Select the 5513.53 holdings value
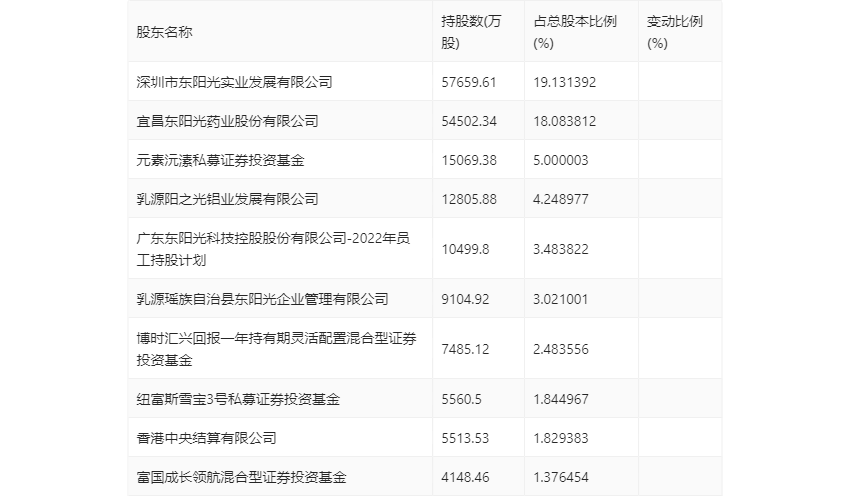The image size is (850, 496). click(x=465, y=438)
